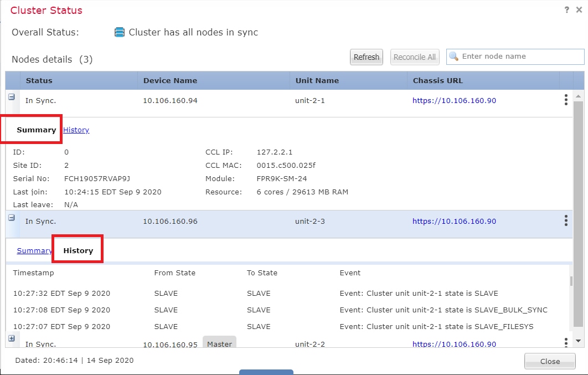
Task: Click the Reconcile All button
Action: click(414, 57)
